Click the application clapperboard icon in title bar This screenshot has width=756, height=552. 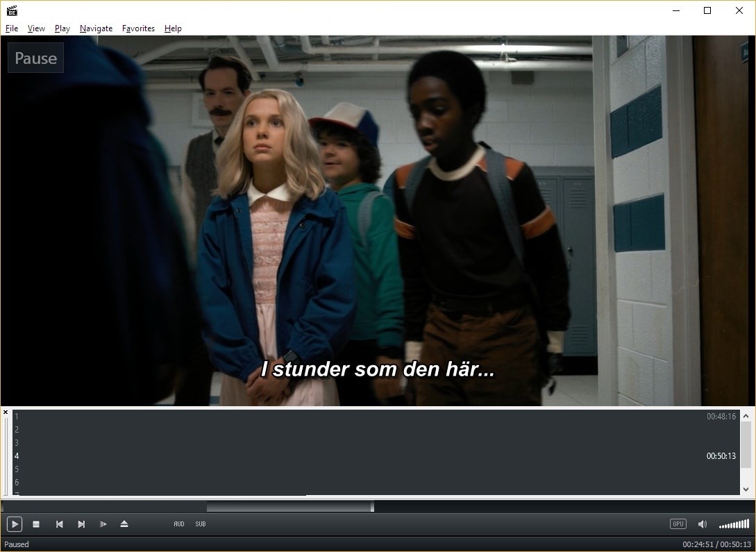(12, 10)
